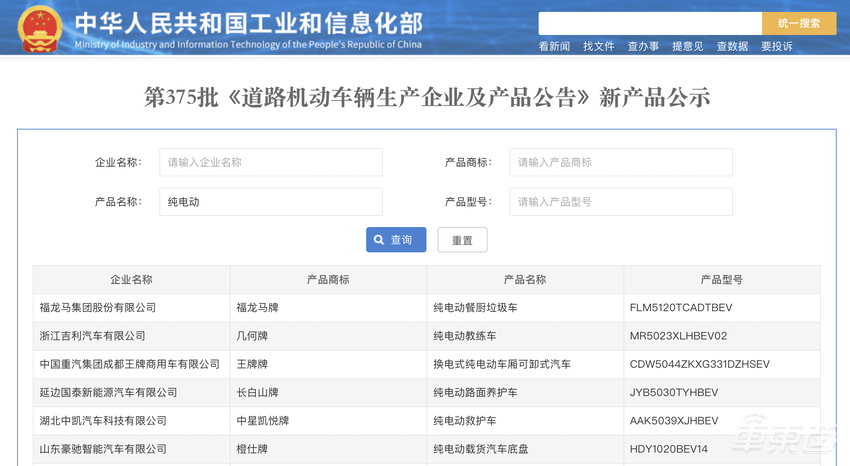Go to 查办事 navigation link

pos(643,46)
